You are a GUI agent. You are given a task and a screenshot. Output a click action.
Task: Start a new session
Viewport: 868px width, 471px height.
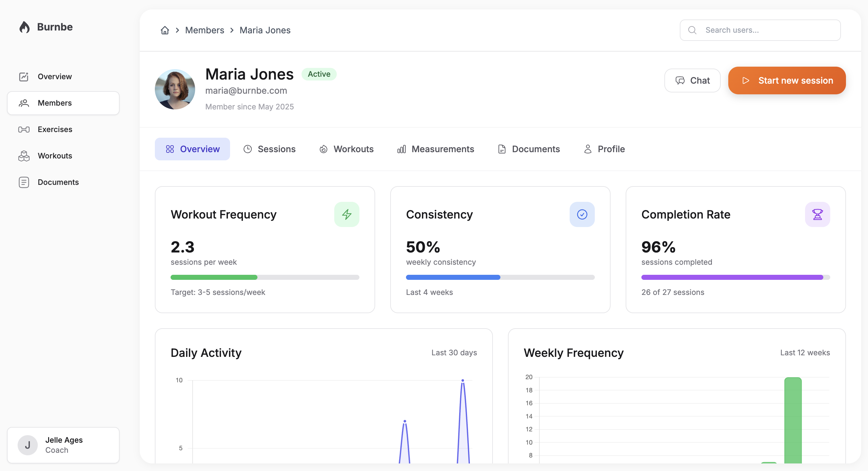787,80
